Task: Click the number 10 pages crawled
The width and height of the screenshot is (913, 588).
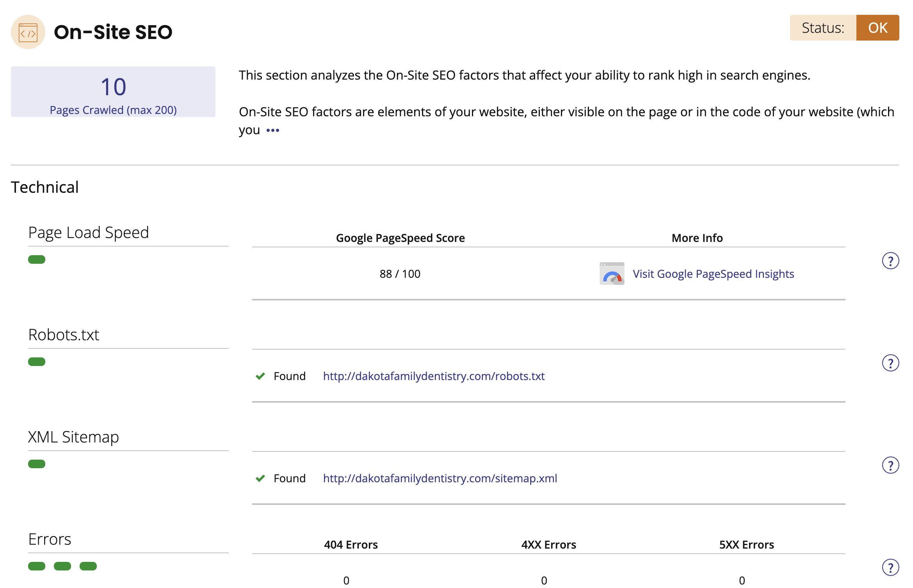Action: (114, 87)
